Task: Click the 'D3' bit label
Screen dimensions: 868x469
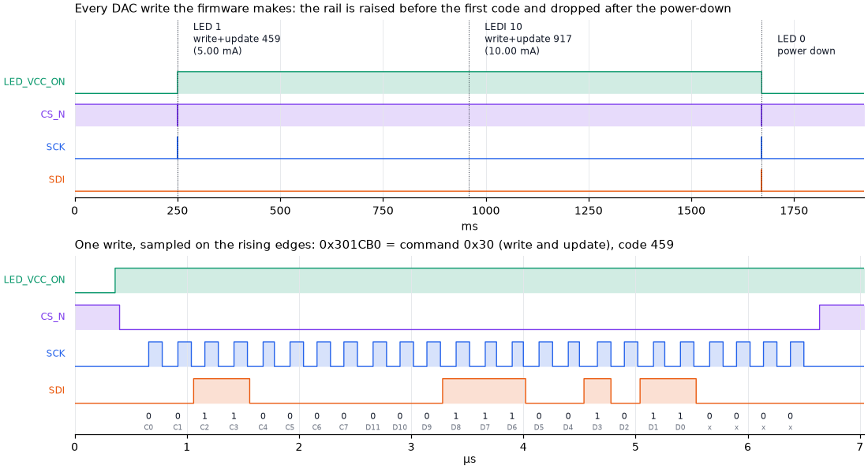Action: (597, 427)
